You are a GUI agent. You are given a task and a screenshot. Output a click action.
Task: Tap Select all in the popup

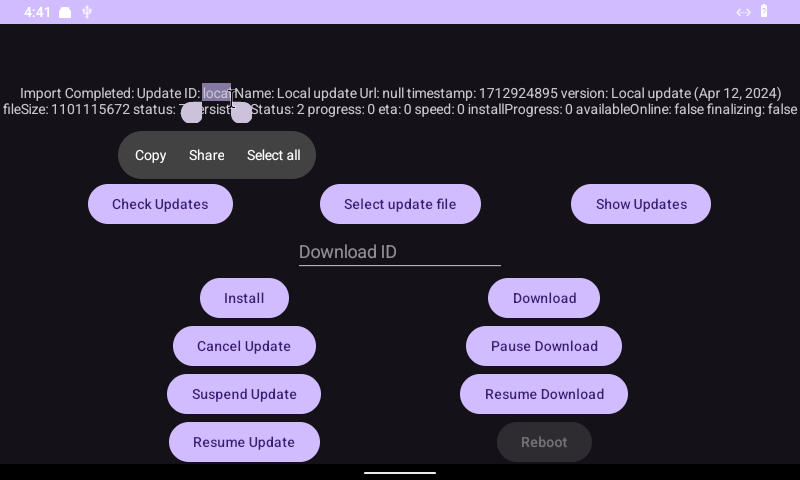click(x=273, y=155)
